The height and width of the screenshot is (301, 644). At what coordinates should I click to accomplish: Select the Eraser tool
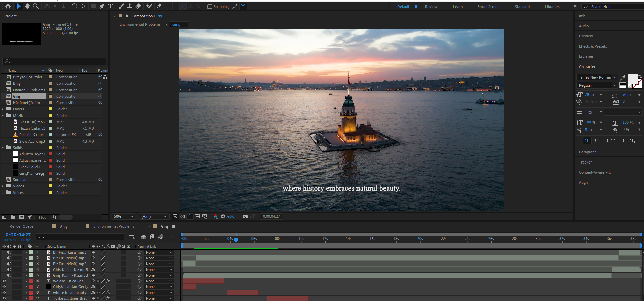138,6
